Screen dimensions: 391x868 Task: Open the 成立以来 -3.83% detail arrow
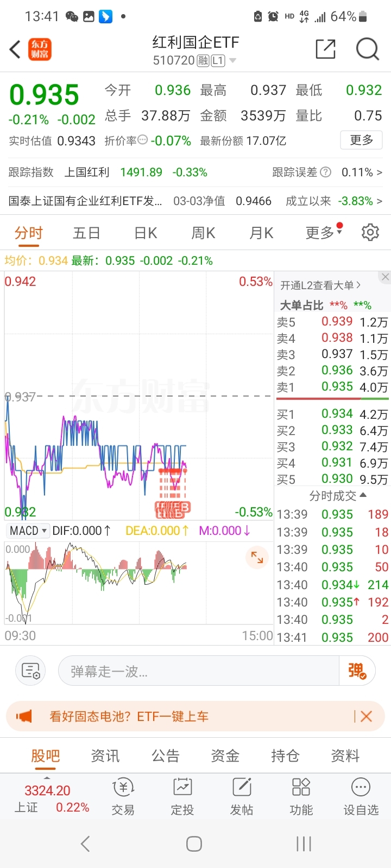click(380, 201)
